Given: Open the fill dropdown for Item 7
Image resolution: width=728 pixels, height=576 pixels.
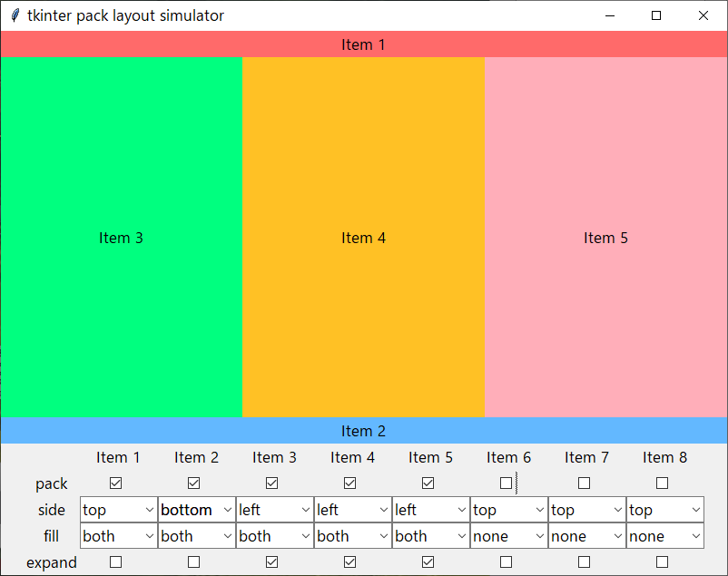Looking at the screenshot, I should click(x=587, y=536).
